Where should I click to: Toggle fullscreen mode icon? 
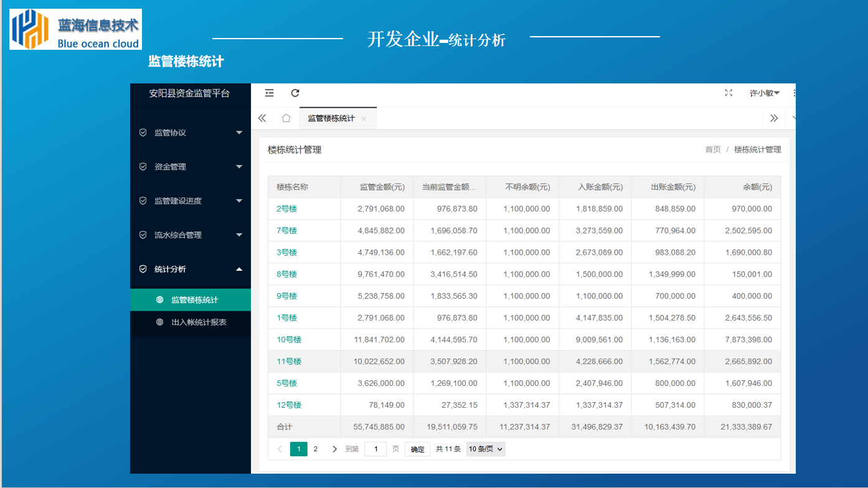click(x=729, y=93)
